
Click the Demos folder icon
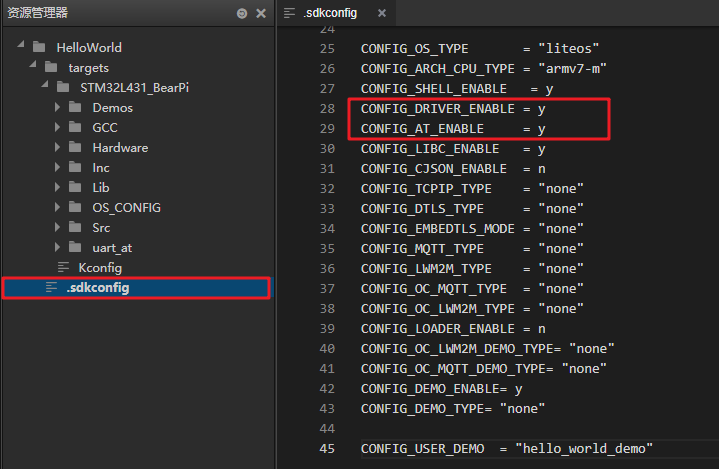pos(75,107)
